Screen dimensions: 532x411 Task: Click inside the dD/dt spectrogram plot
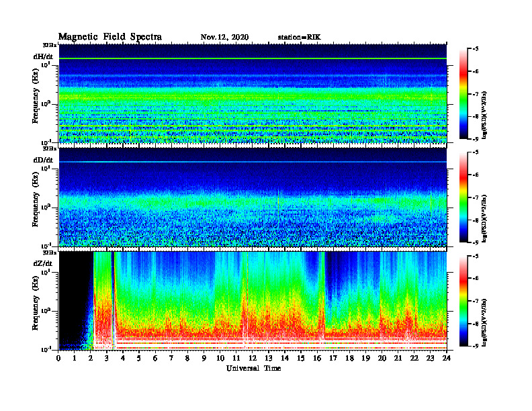253,197
